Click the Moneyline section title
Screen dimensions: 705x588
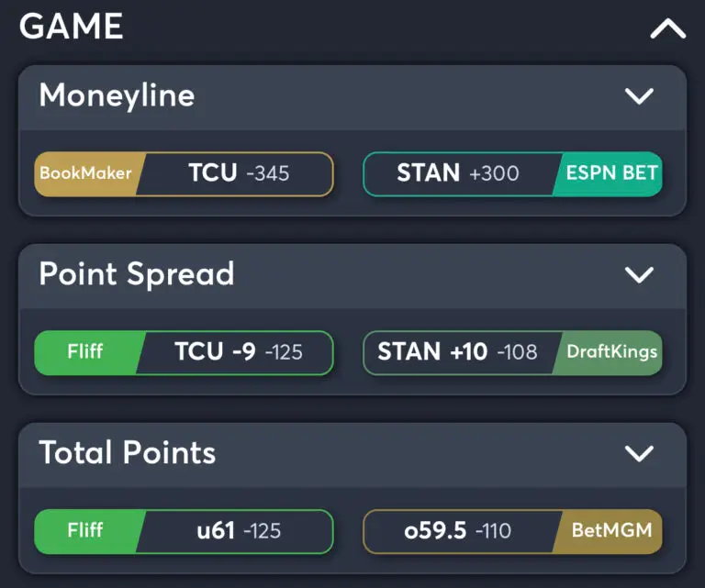click(117, 95)
